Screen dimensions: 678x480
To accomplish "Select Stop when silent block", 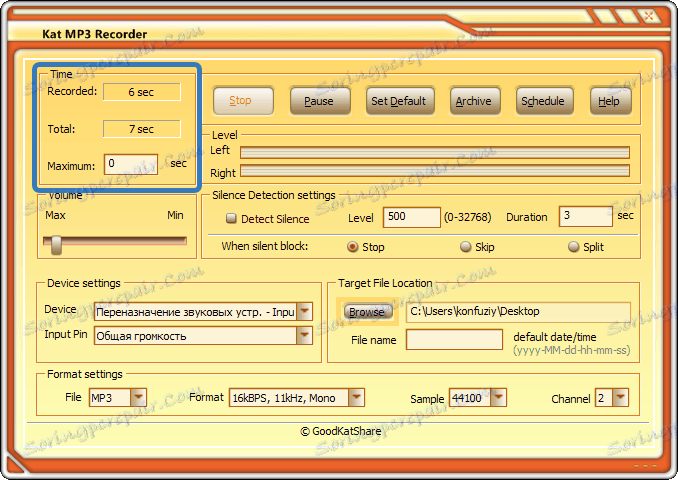I will coord(353,247).
